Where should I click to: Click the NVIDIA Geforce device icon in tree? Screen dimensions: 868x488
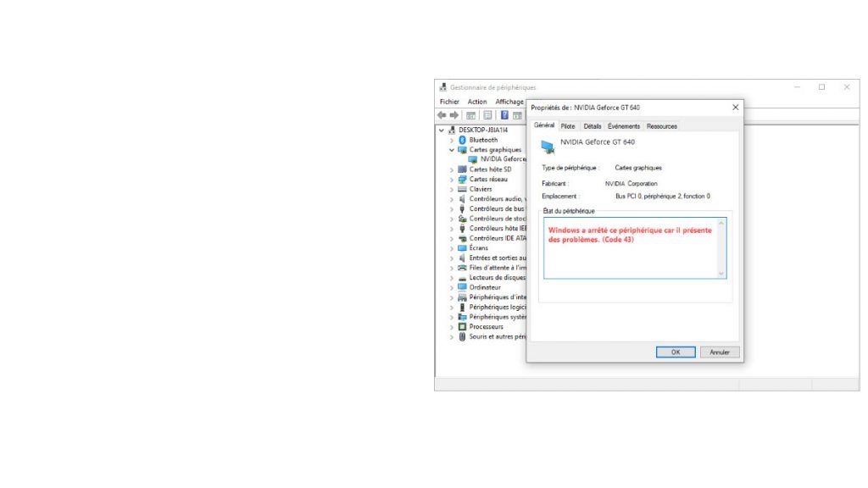(x=473, y=159)
